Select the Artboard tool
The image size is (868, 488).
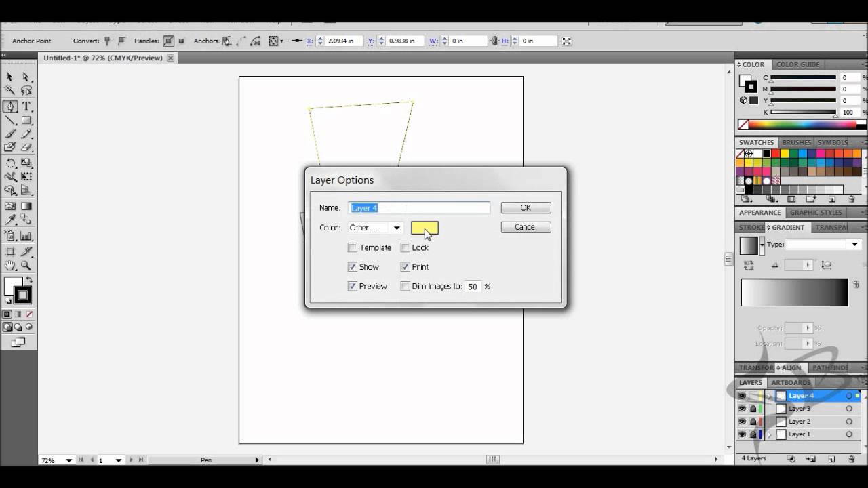click(10, 251)
